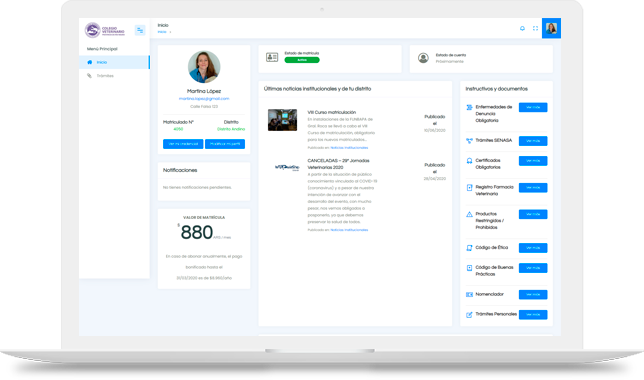The width and height of the screenshot is (644, 380).
Task: Click Ver más for Registro Farmacia Veterinaria
Action: click(x=533, y=188)
